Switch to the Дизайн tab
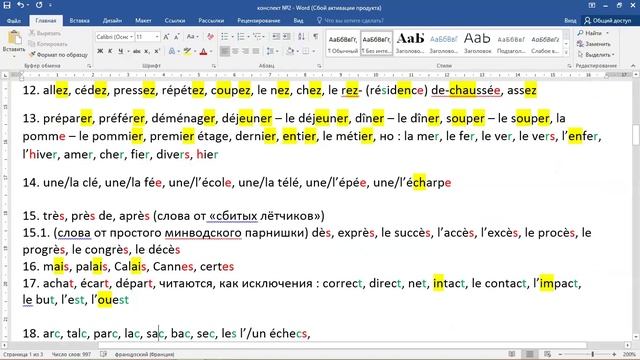The height and width of the screenshot is (360, 640). coord(112,20)
